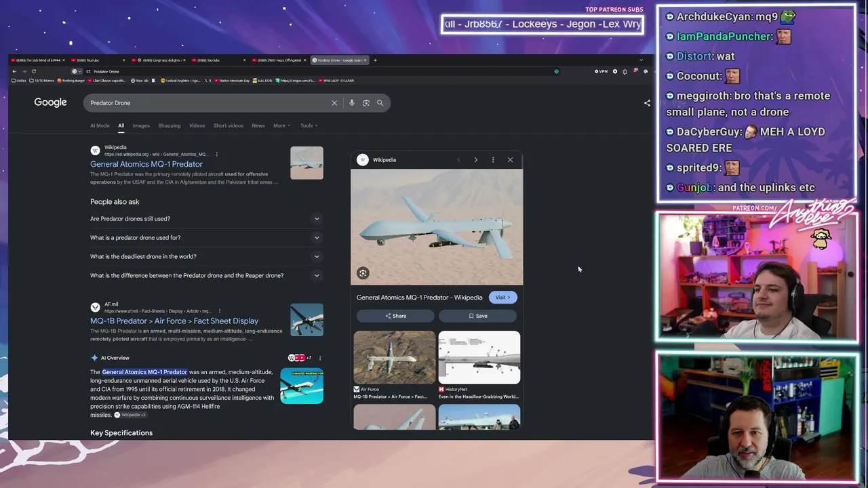The image size is (868, 488).
Task: Click the large Predator drone preview image
Action: [x=437, y=227]
